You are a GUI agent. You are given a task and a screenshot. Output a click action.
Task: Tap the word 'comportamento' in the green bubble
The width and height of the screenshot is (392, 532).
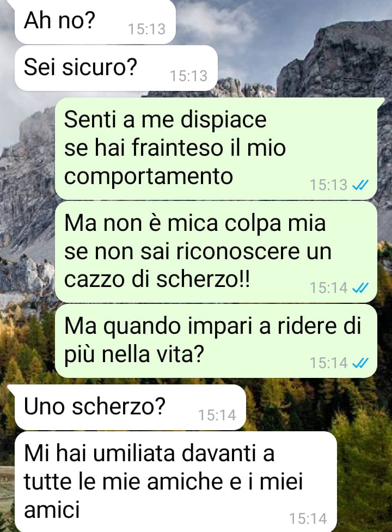pos(149,177)
